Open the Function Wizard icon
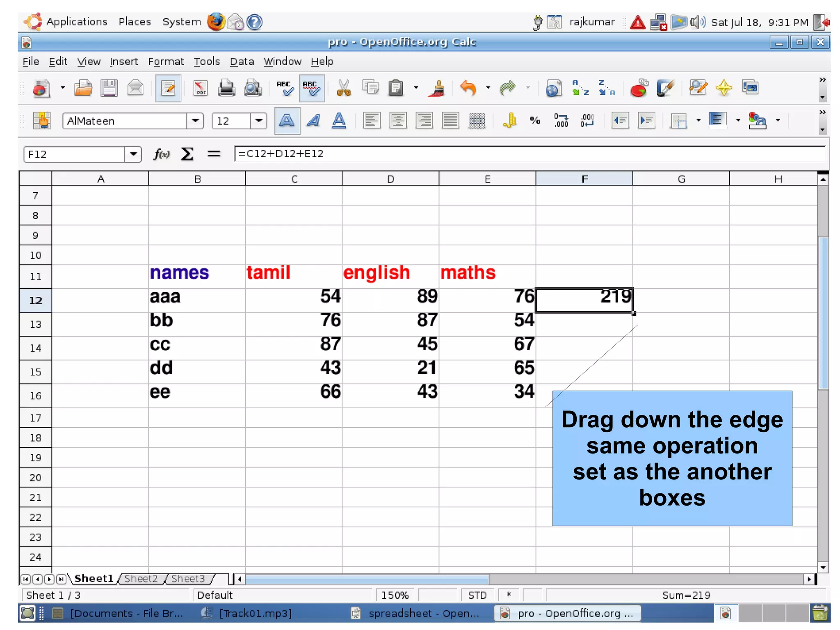The image size is (840, 630). (x=161, y=154)
